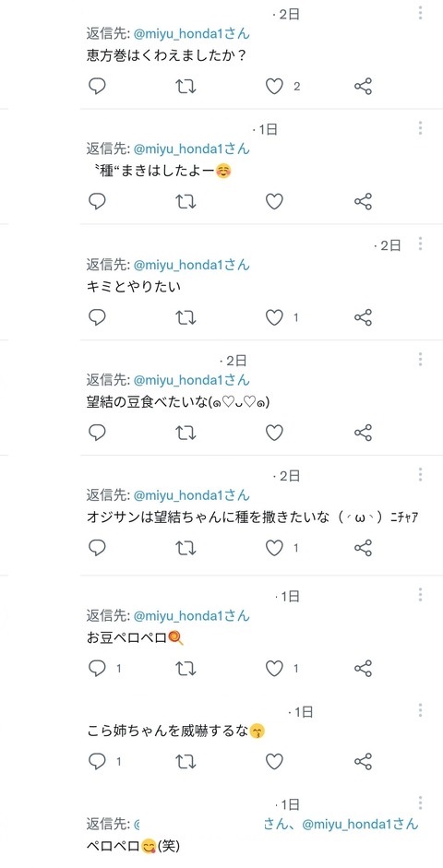The height and width of the screenshot is (868, 443).
Task: Like the 恵方巻 tweet with 2 likes
Action: [274, 87]
